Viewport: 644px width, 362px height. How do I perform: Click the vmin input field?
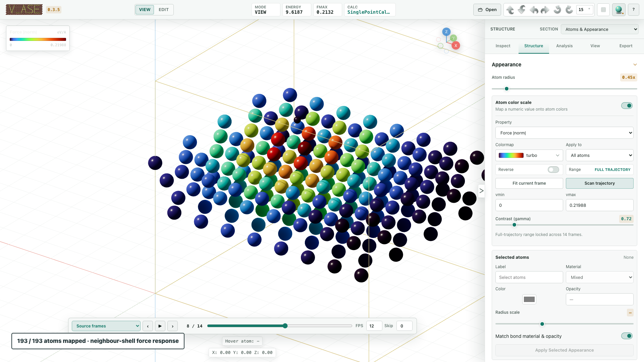point(529,205)
